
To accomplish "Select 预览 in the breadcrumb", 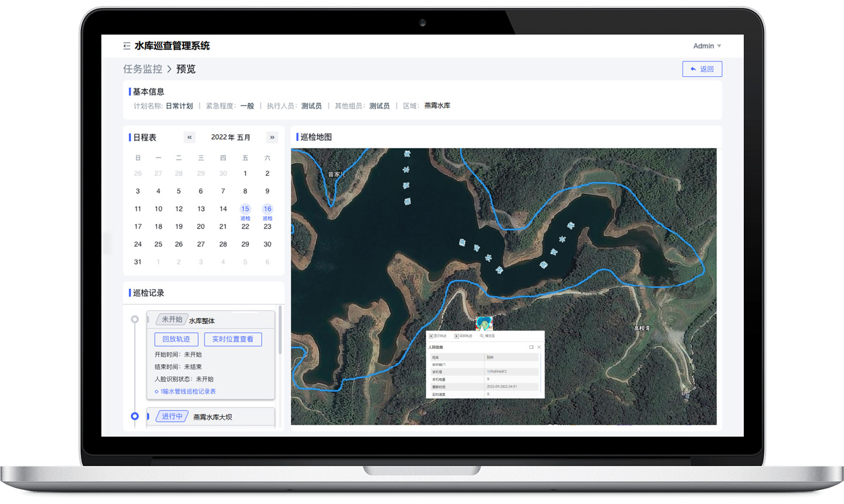I will point(186,69).
